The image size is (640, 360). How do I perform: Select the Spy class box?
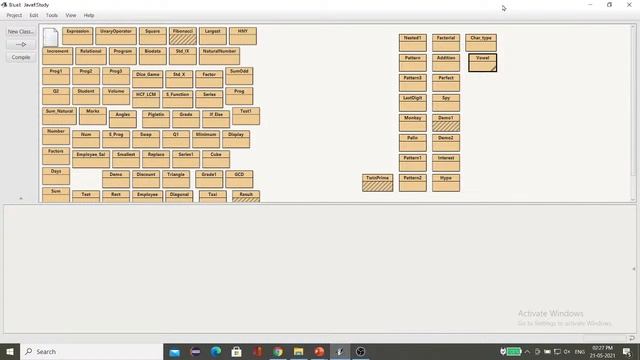tap(446, 102)
